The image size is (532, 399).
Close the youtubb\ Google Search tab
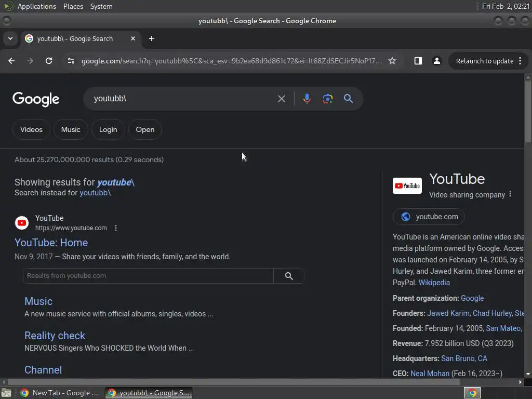[133, 38]
